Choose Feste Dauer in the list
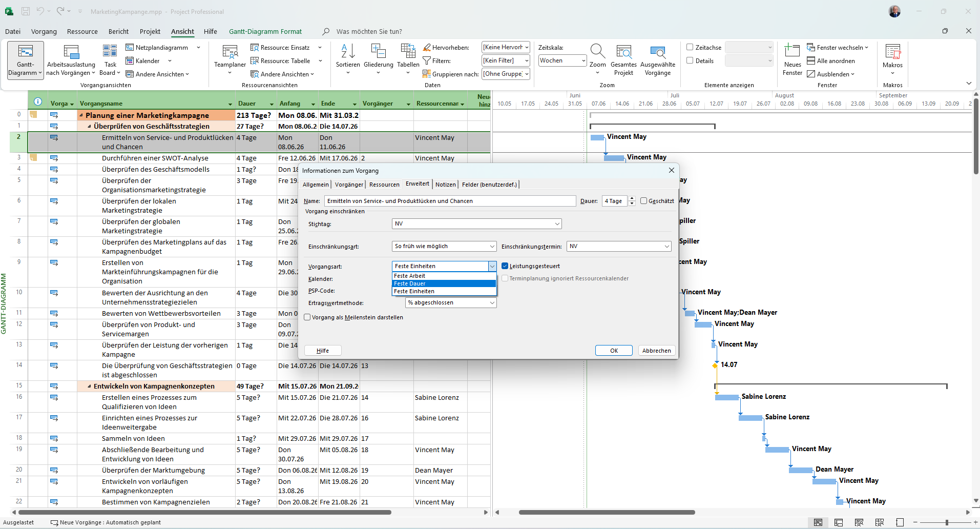This screenshot has width=980, height=529. click(x=444, y=283)
